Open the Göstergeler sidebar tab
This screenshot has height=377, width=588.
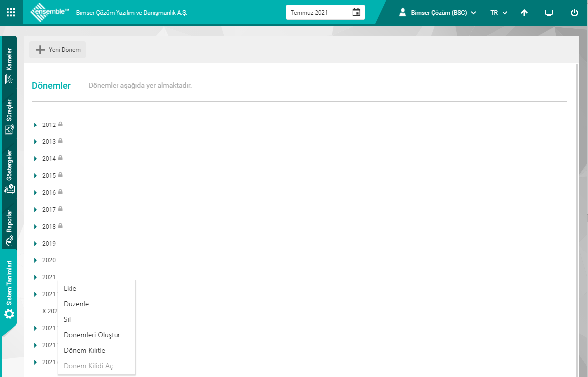click(x=9, y=172)
